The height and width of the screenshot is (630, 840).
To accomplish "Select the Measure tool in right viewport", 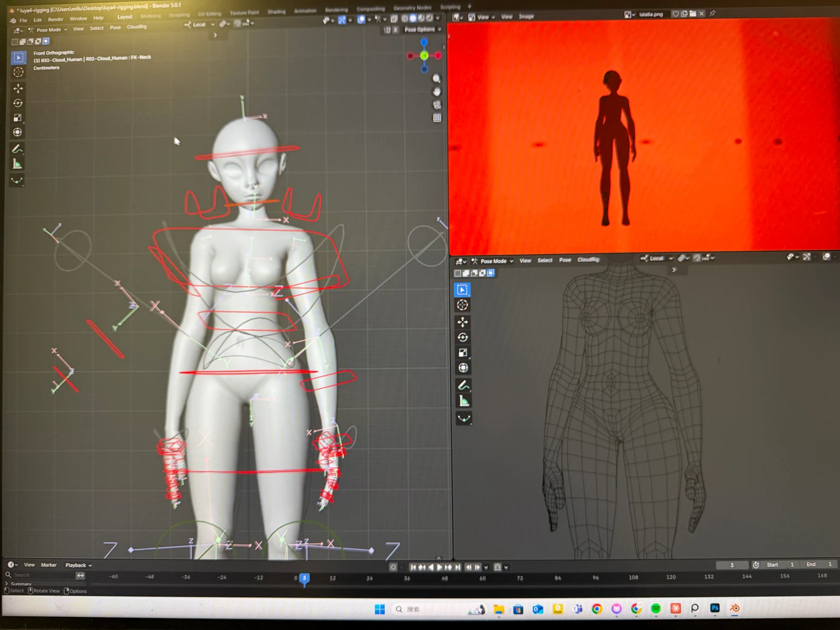I will click(464, 402).
